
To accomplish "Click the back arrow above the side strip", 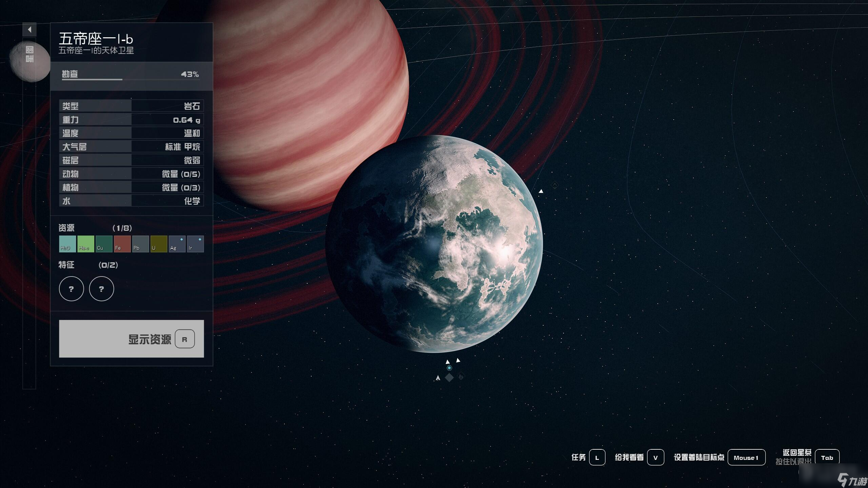I will [29, 29].
